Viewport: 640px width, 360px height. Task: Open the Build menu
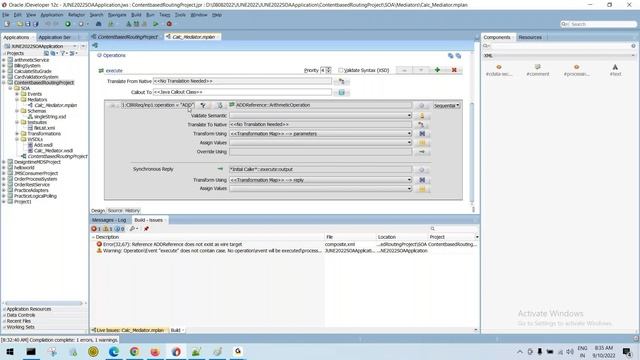[x=136, y=15]
